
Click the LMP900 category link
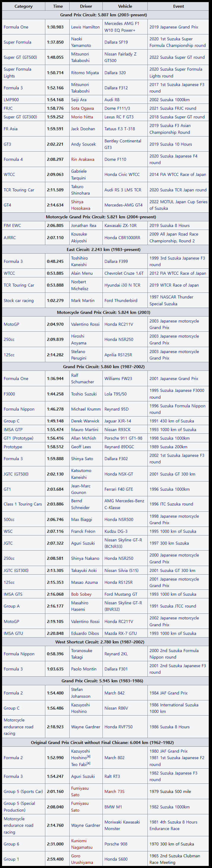click(11, 100)
